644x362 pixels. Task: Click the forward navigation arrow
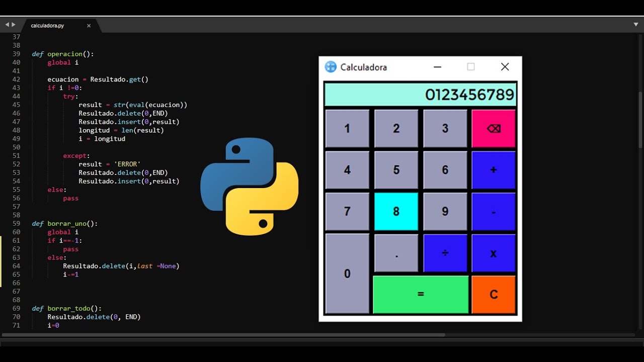point(14,24)
